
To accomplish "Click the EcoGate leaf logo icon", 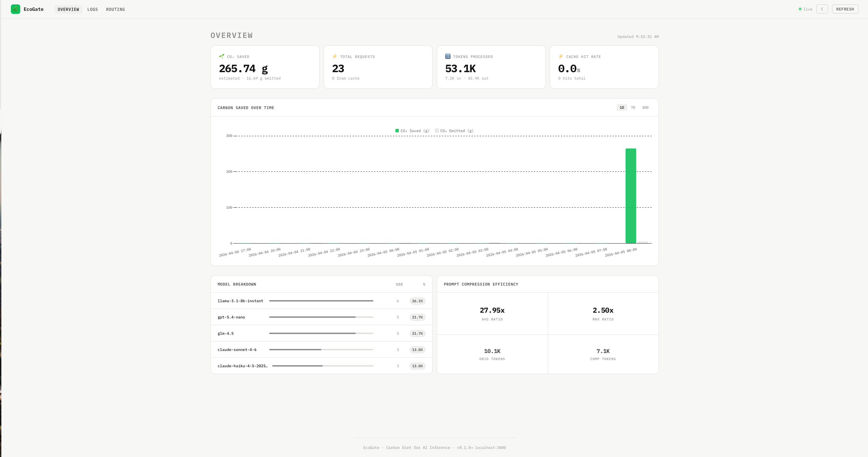I will coord(16,9).
